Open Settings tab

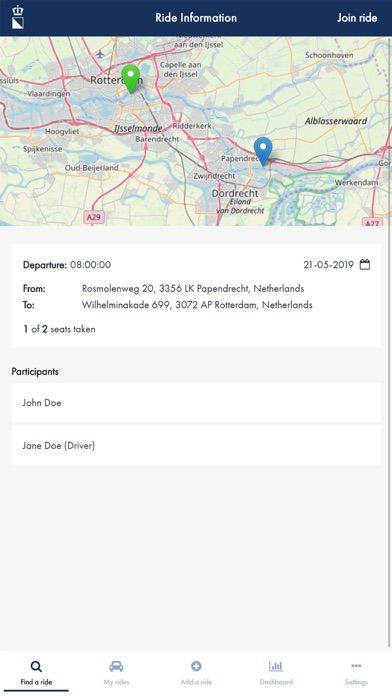[356, 672]
